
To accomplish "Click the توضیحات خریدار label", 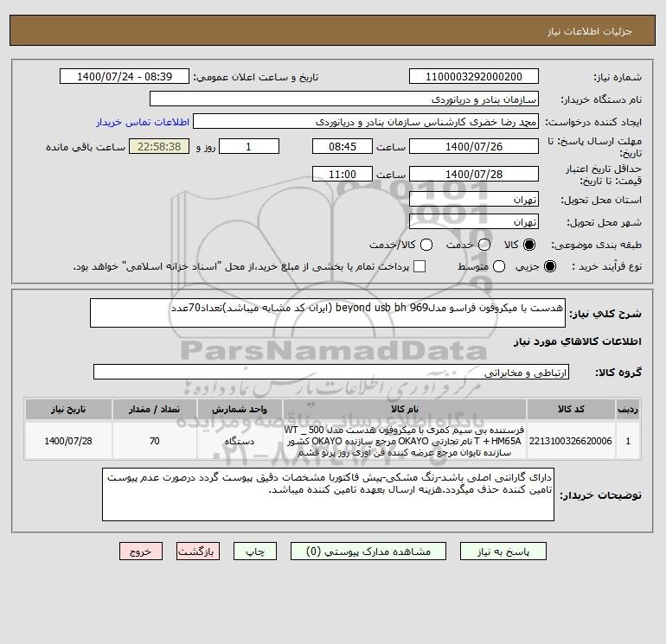I will [x=600, y=495].
